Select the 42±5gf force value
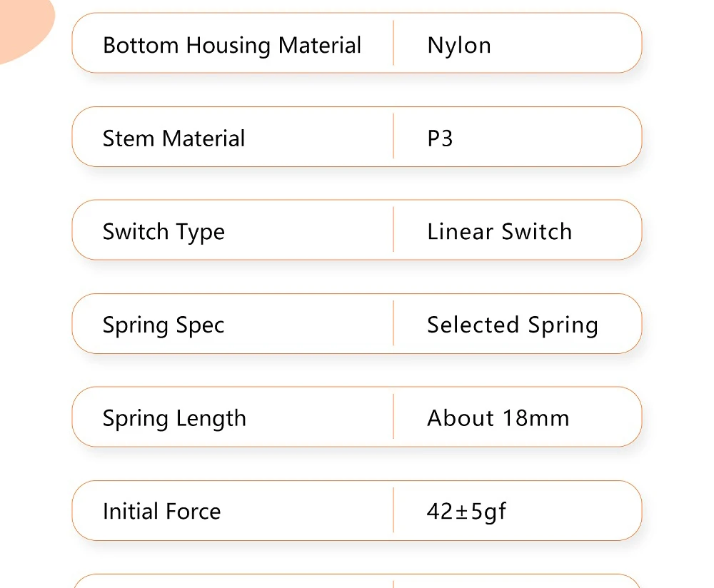The width and height of the screenshot is (714, 588). (x=466, y=512)
